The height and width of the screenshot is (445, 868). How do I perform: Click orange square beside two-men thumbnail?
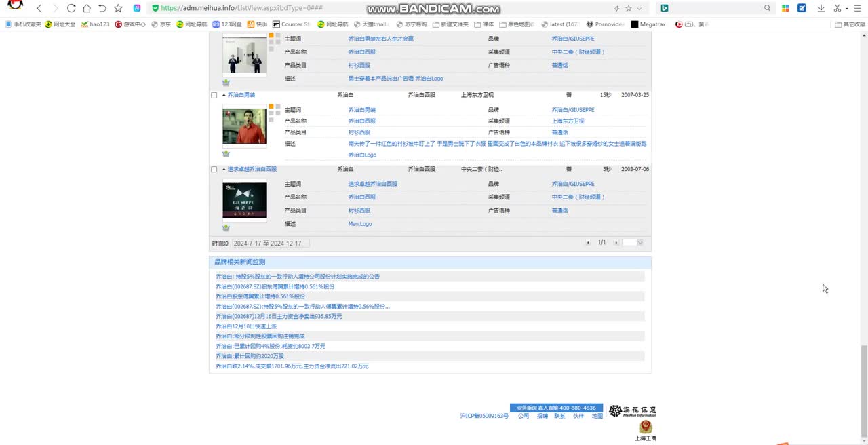[271, 35]
